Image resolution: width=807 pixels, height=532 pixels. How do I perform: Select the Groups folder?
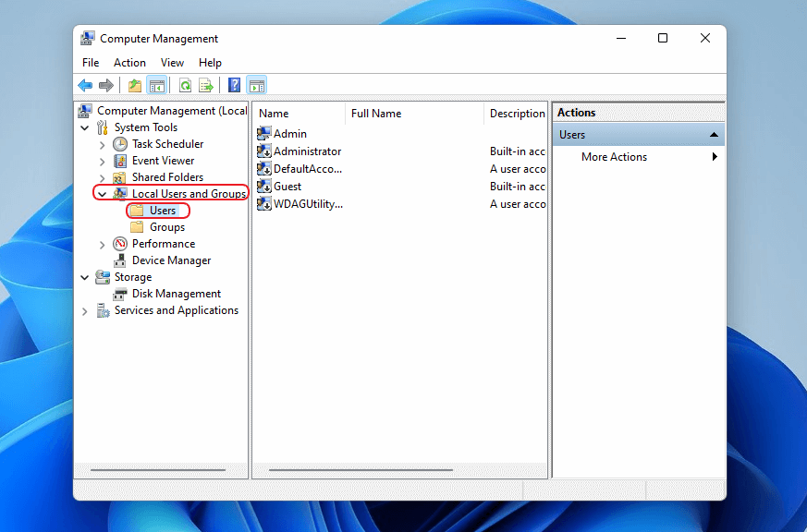[x=166, y=227]
